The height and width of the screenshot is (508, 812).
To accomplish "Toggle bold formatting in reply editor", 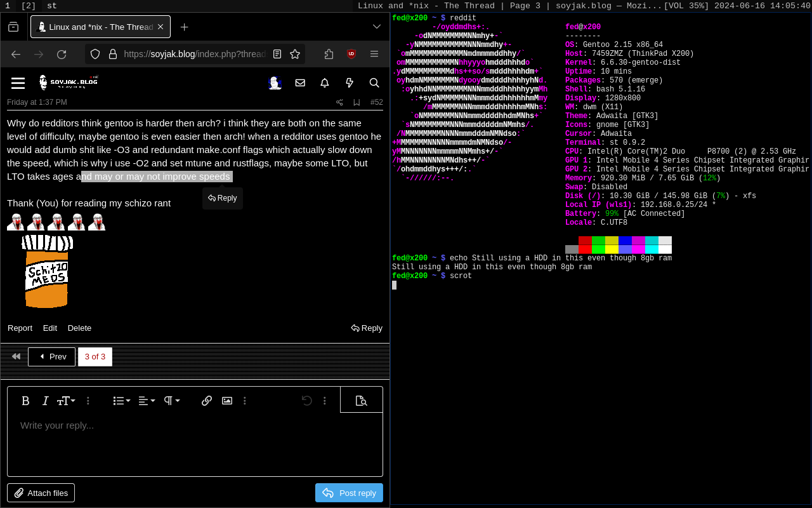I will (x=25, y=401).
